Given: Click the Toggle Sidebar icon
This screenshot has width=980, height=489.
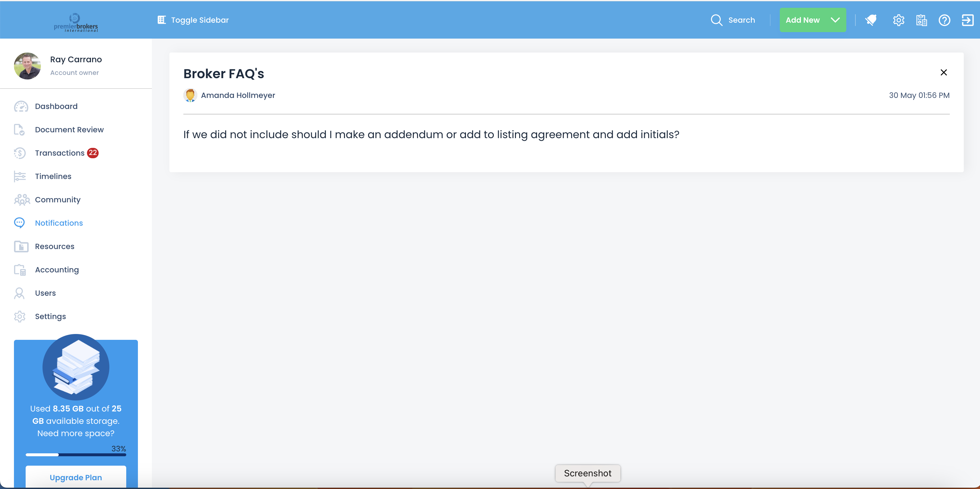Looking at the screenshot, I should 162,20.
